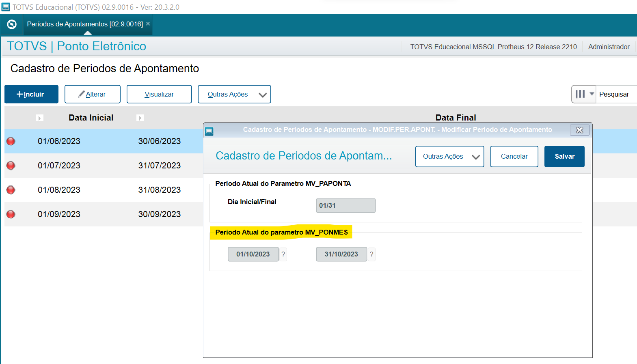
Task: Click the Alterar button
Action: 93,94
